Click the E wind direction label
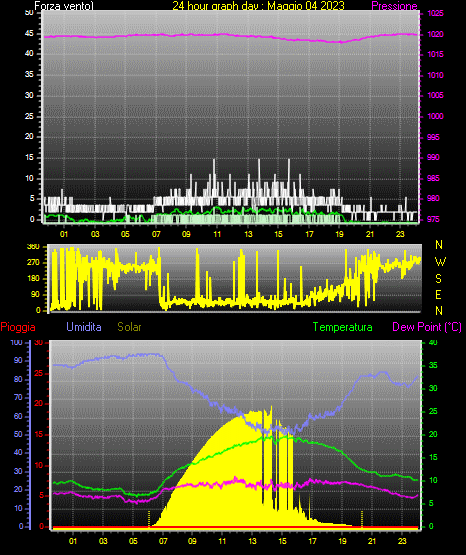Image resolution: width=466 pixels, height=555 pixels. coord(438,294)
